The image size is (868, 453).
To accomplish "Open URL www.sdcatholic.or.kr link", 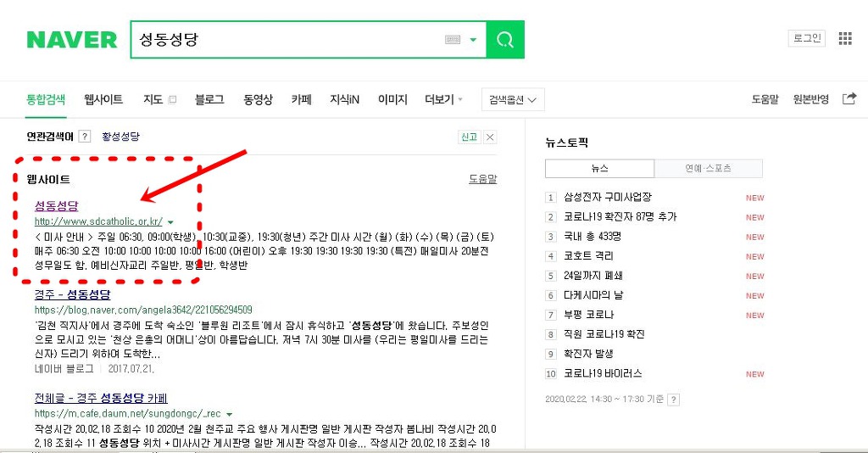I will [98, 221].
